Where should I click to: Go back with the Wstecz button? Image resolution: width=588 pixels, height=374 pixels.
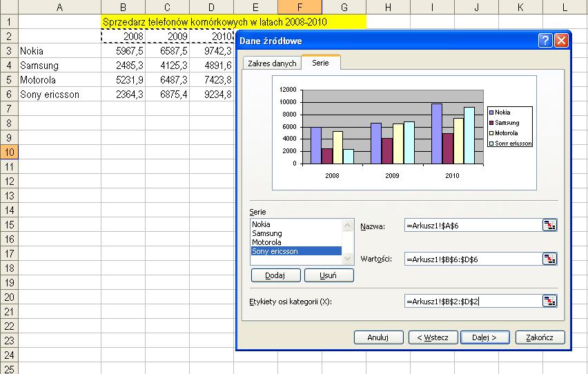coord(433,337)
